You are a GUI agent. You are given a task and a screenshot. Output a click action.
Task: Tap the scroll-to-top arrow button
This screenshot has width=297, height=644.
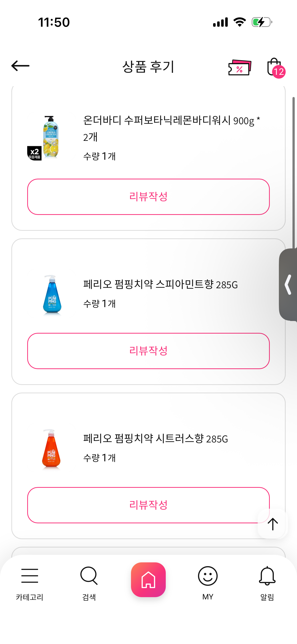(x=272, y=524)
